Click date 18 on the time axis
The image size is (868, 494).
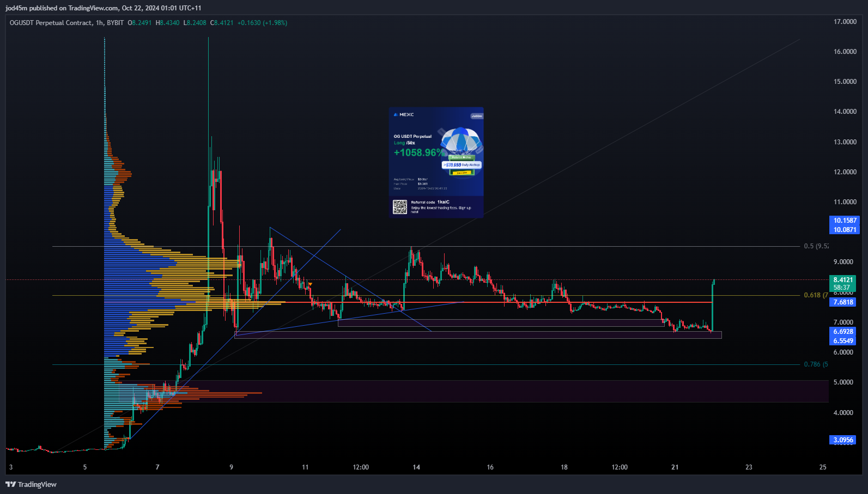564,467
